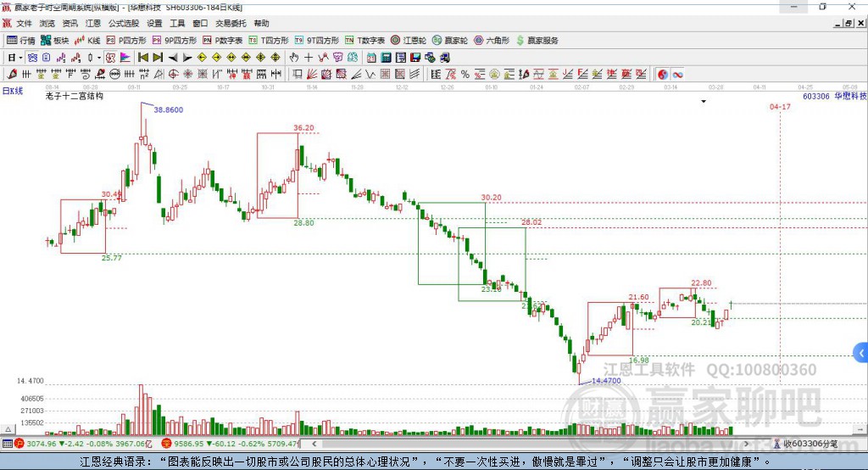Screen dimensions: 868x470
Task: Open the 文件 menu
Action: pyautogui.click(x=24, y=23)
